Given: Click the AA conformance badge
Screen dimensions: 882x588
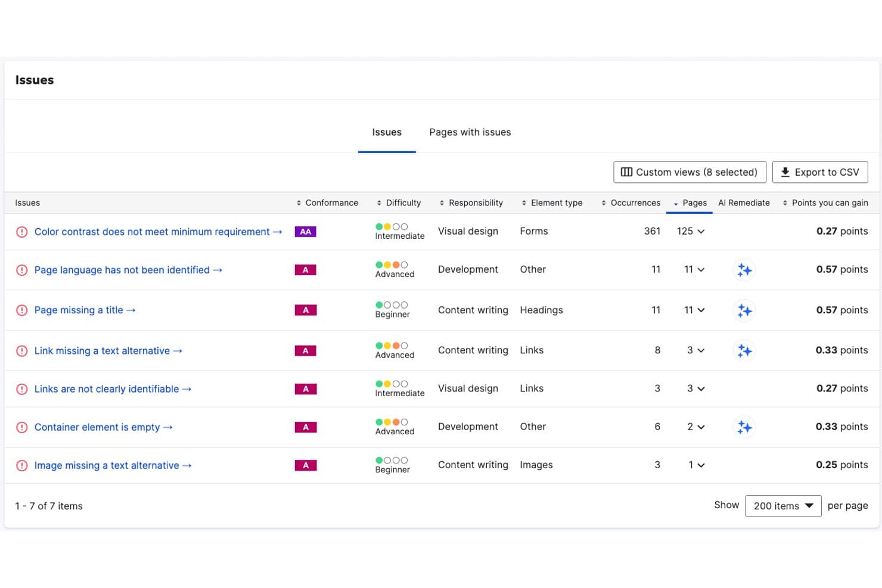Looking at the screenshot, I should [305, 232].
